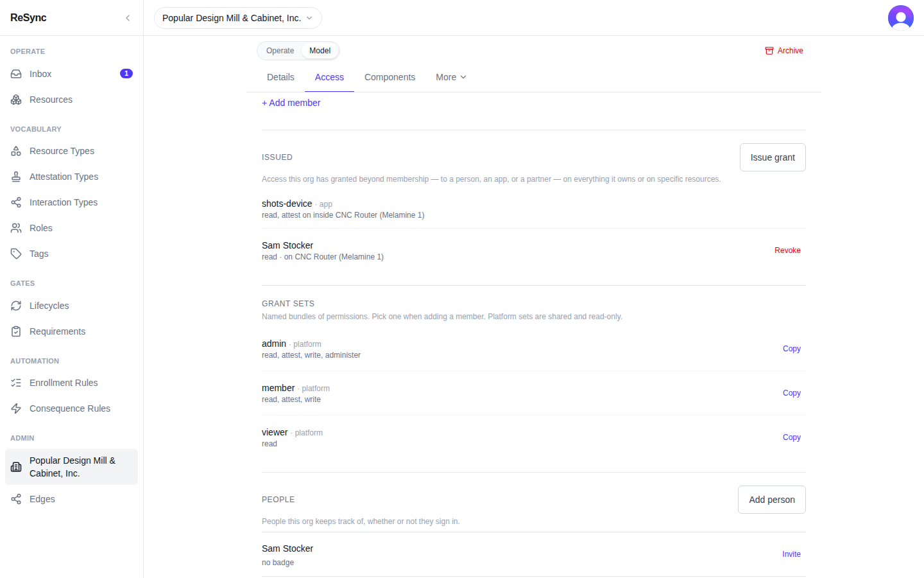924x578 pixels.
Task: Click the Tags label icon
Action: tap(16, 254)
